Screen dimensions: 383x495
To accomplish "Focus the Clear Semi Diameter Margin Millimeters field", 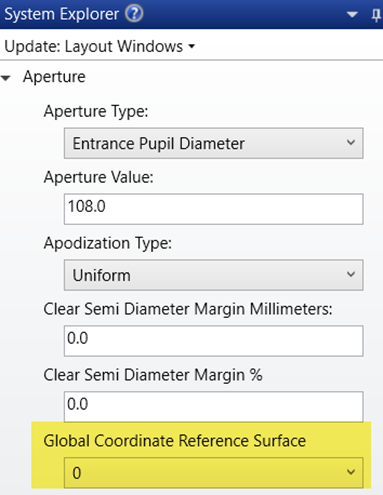I will 214,341.
